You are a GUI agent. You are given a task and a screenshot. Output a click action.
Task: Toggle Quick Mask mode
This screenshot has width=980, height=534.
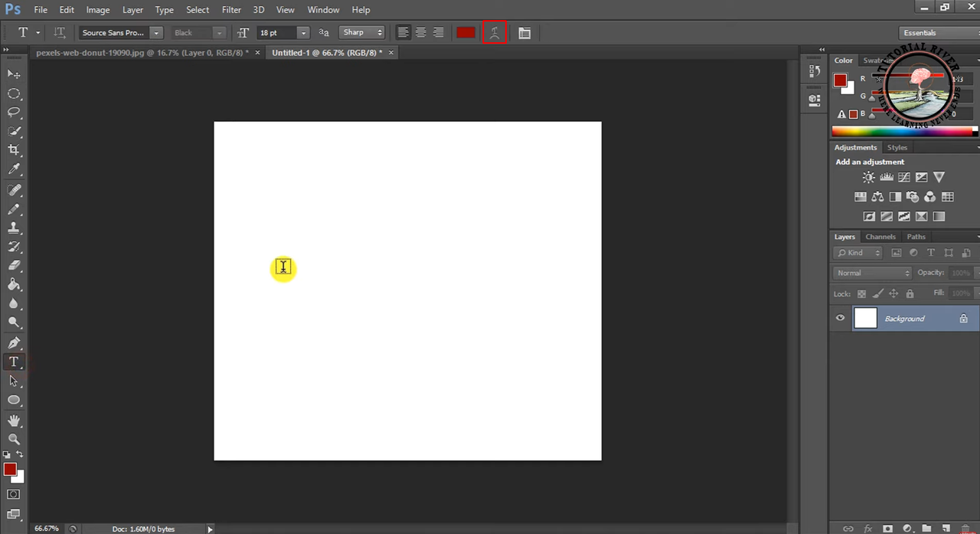(14, 495)
